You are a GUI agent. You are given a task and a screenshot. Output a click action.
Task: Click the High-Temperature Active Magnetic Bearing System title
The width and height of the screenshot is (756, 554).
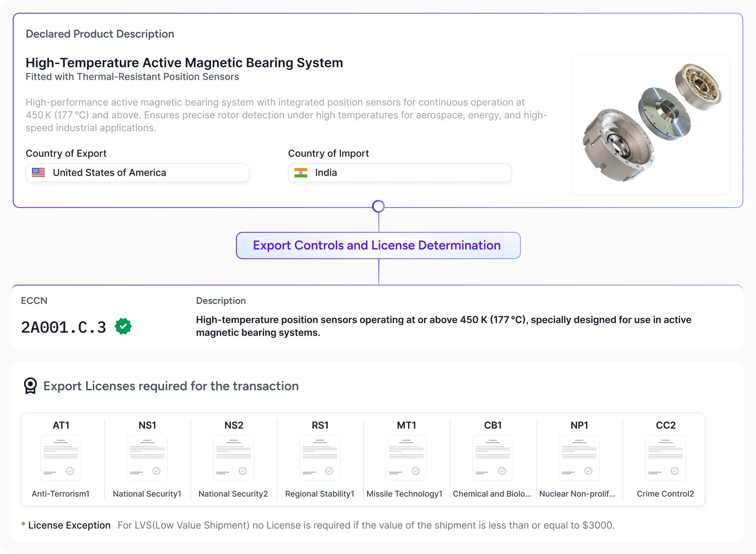point(184,63)
